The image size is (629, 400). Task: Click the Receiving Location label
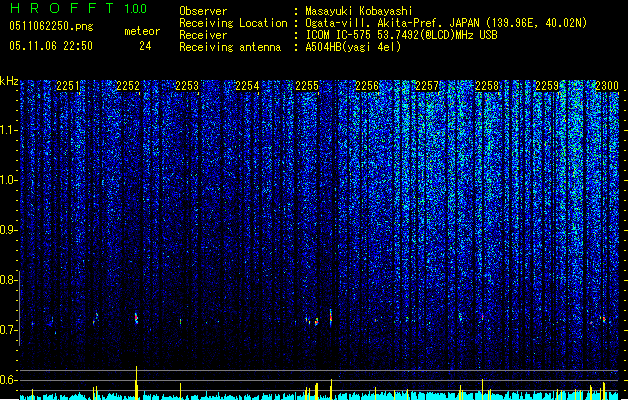tap(233, 23)
